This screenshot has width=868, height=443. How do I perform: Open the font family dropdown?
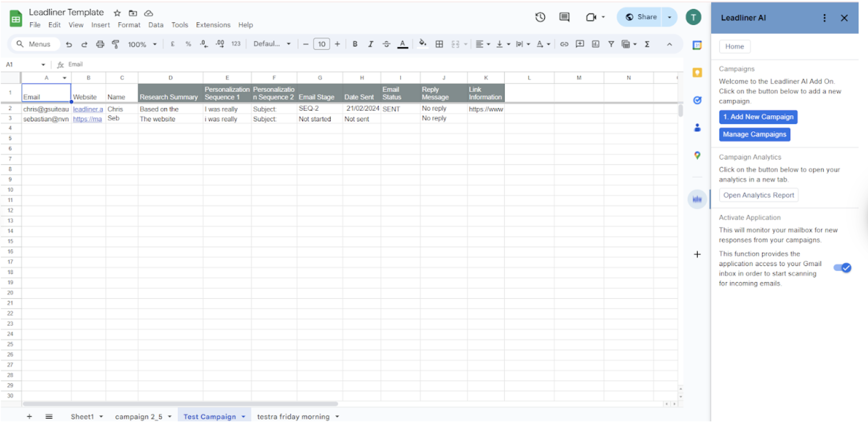pyautogui.click(x=272, y=44)
